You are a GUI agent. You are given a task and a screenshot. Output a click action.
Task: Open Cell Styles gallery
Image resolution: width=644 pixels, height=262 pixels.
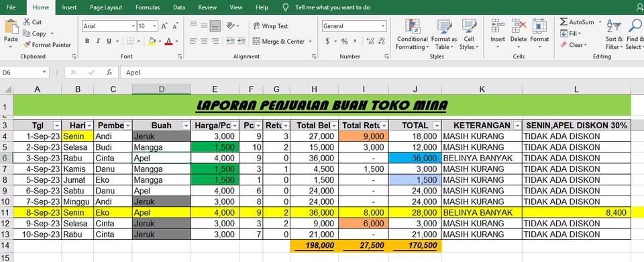469,34
